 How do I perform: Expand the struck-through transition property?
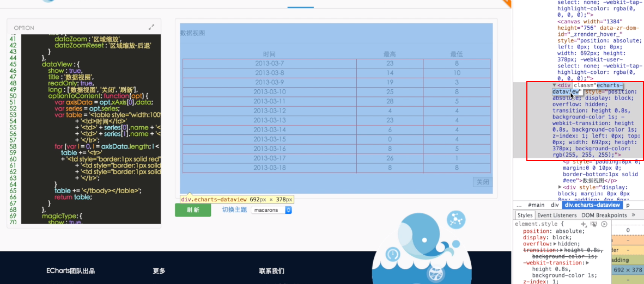click(x=561, y=250)
